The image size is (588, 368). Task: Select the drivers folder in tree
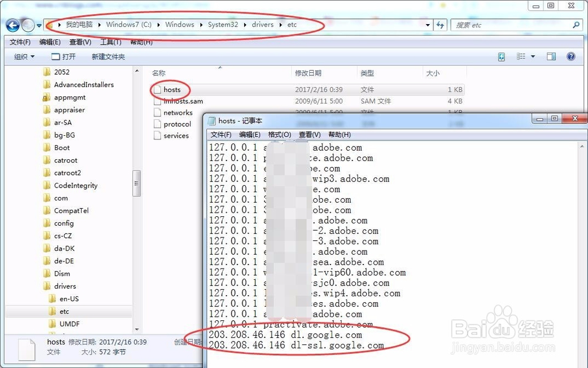[x=65, y=286]
